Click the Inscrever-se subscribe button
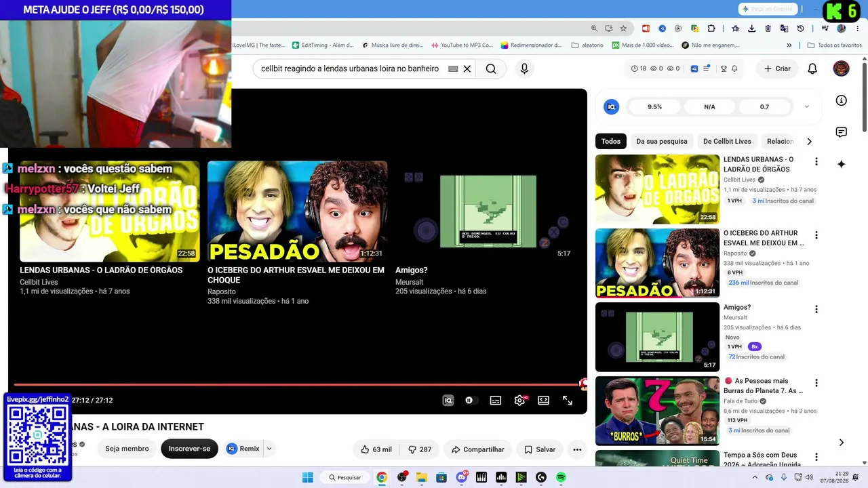 click(x=189, y=449)
